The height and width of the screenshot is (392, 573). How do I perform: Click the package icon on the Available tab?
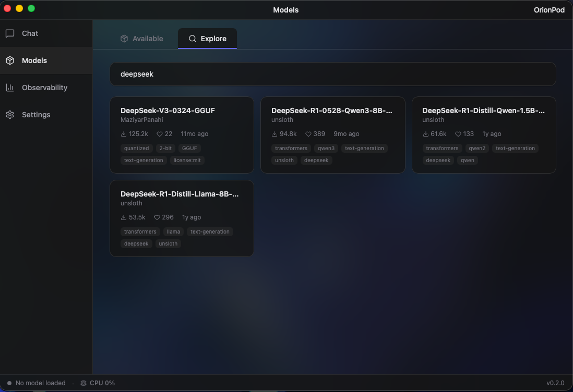pyautogui.click(x=124, y=38)
